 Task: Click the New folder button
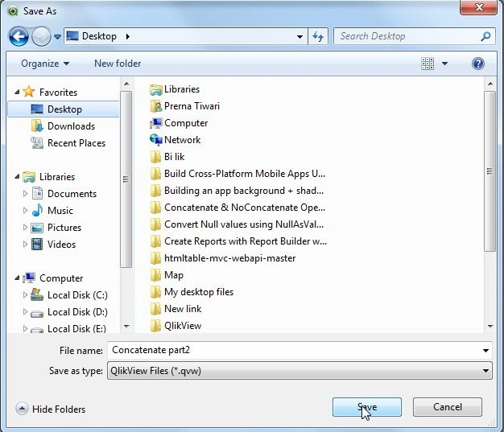[118, 64]
